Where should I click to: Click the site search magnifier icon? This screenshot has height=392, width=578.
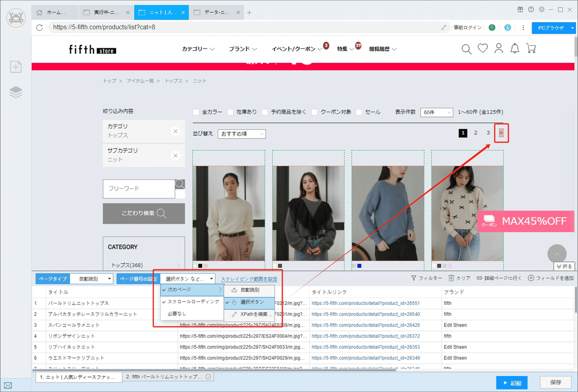[466, 49]
